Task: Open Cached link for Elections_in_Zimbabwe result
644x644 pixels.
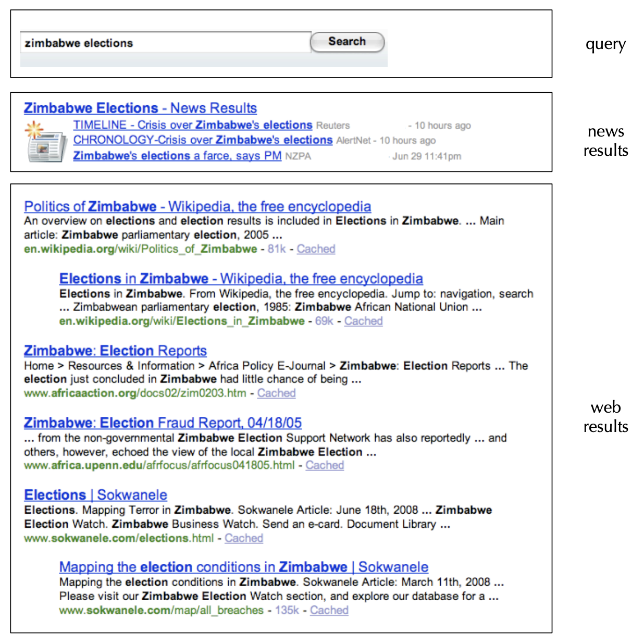Action: pyautogui.click(x=363, y=321)
